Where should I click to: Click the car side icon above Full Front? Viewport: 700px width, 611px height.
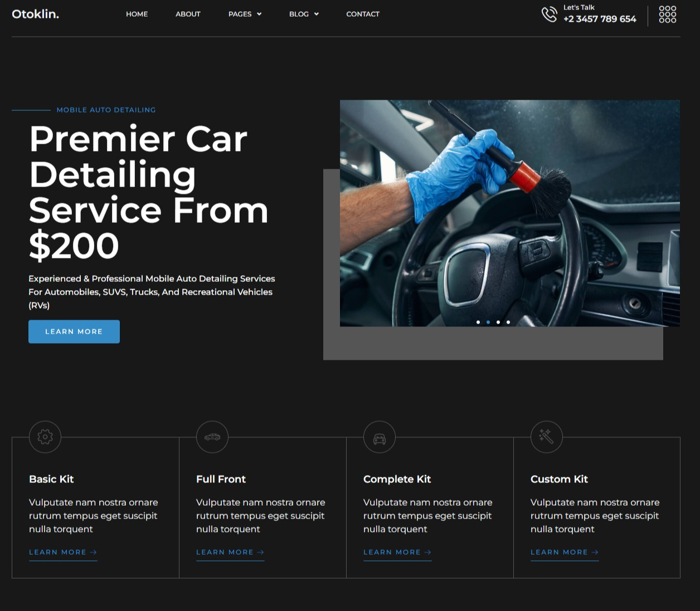tap(212, 437)
